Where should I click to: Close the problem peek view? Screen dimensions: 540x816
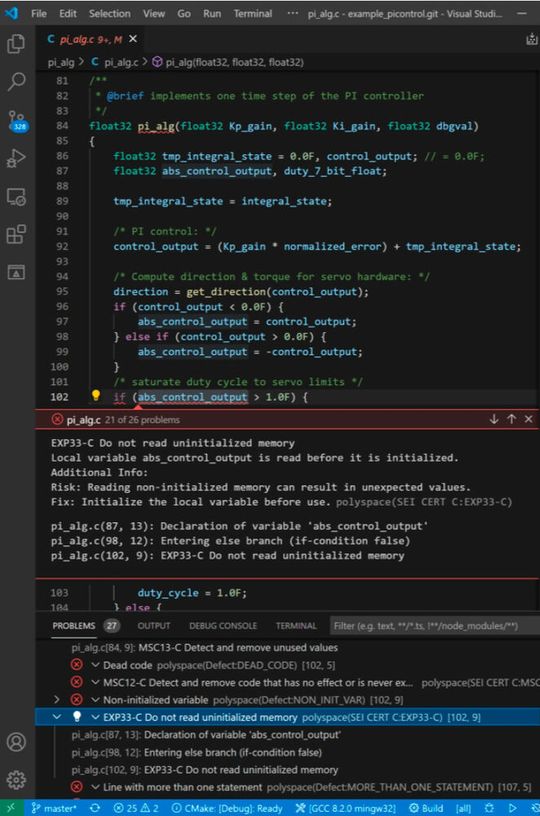coord(529,419)
